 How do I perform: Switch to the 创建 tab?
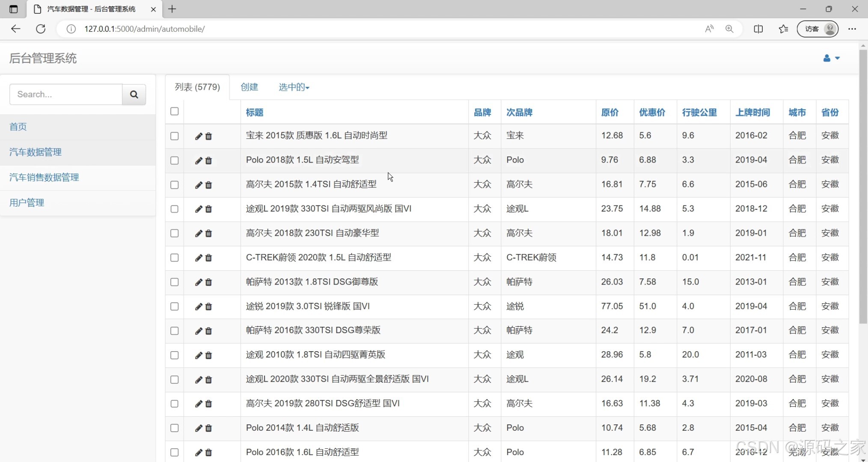(x=249, y=87)
